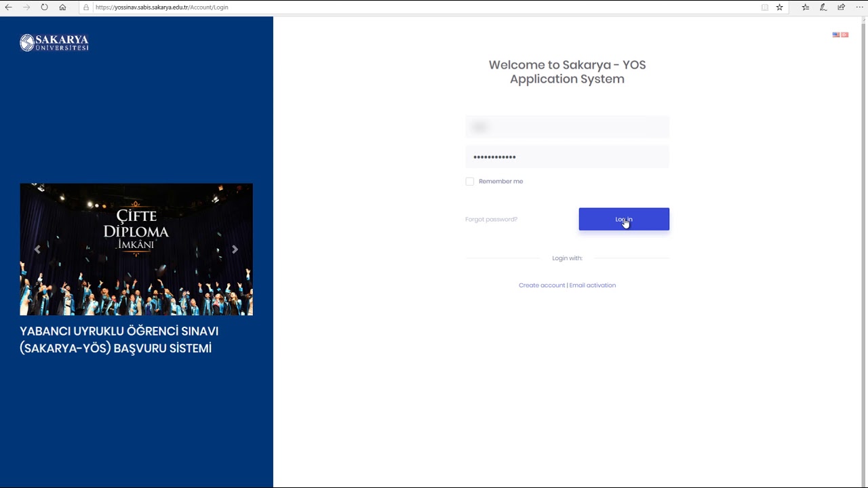This screenshot has width=868, height=488.
Task: Open the Email activation link
Action: 593,285
